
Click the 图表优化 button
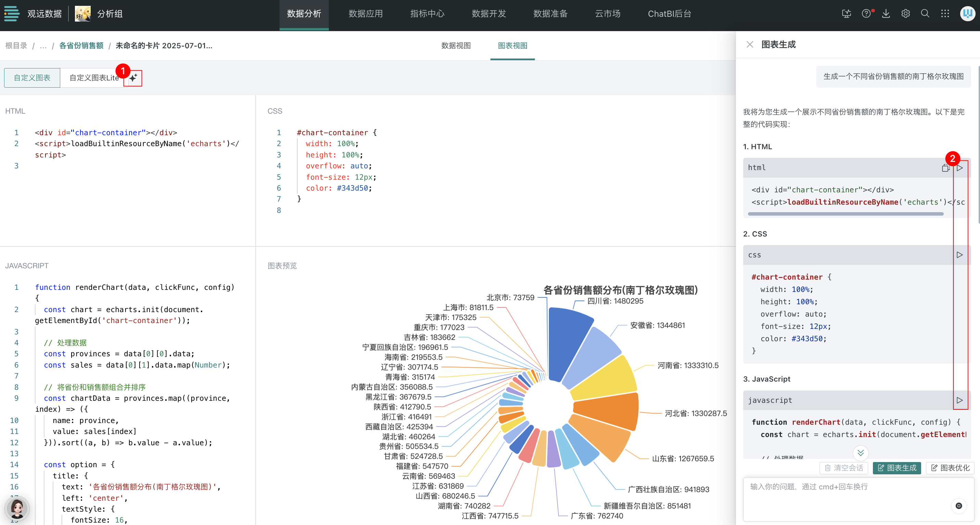coord(950,468)
